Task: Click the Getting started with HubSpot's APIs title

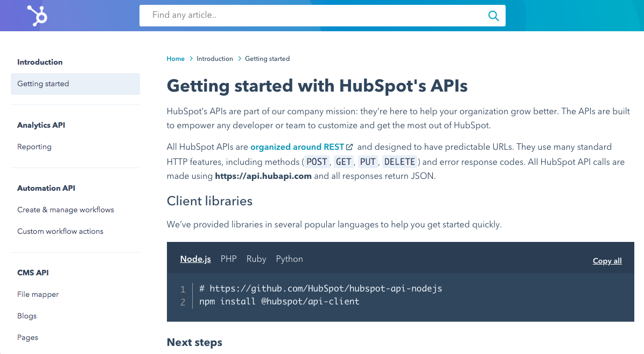Action: tap(317, 86)
